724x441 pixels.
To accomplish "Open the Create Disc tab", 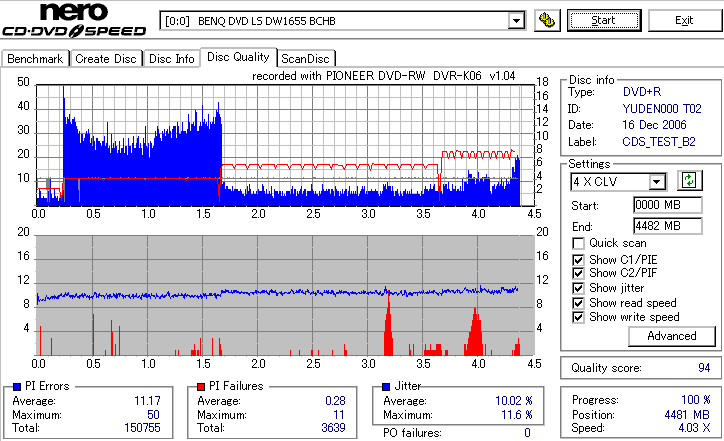I will (106, 59).
